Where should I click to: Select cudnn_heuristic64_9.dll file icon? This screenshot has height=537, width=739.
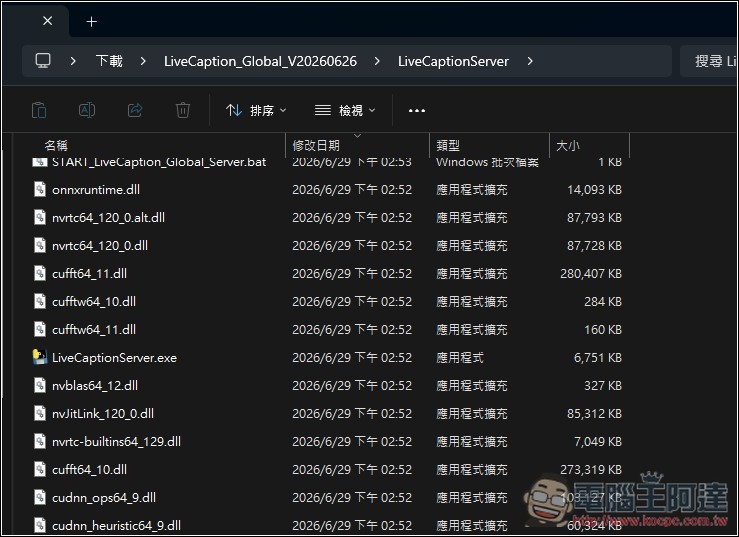[x=40, y=525]
